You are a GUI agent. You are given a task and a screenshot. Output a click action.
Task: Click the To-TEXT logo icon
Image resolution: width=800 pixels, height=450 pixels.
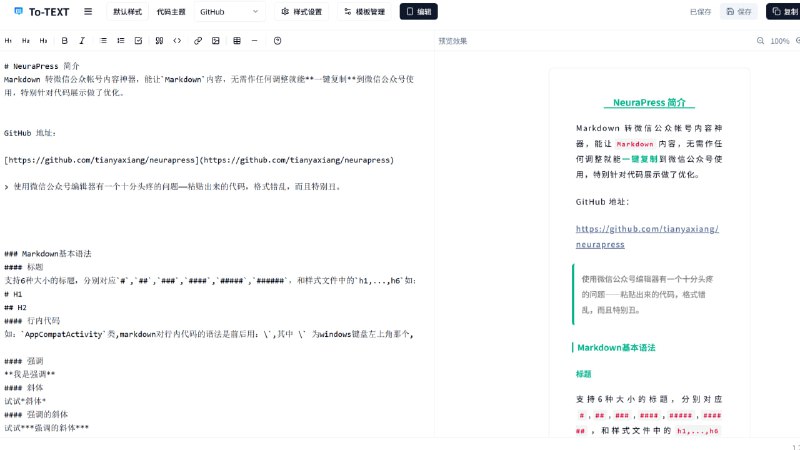click(18, 11)
